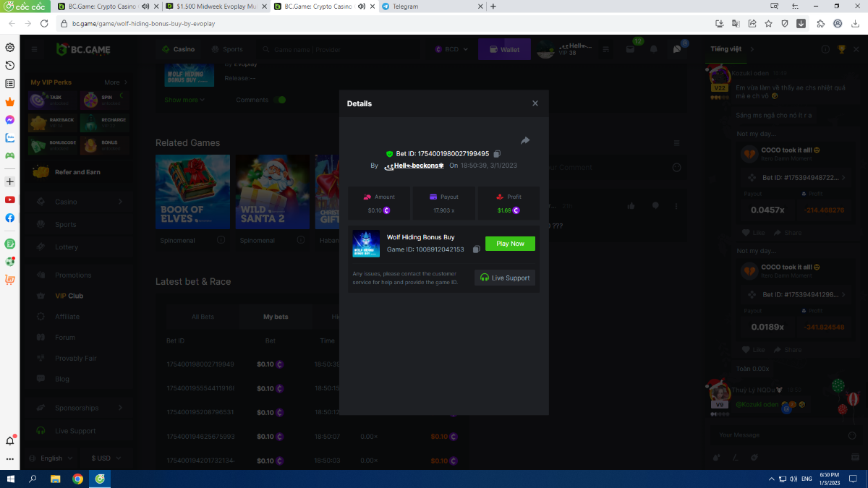868x488 pixels.
Task: Open the notifications bell icon
Action: (x=654, y=49)
